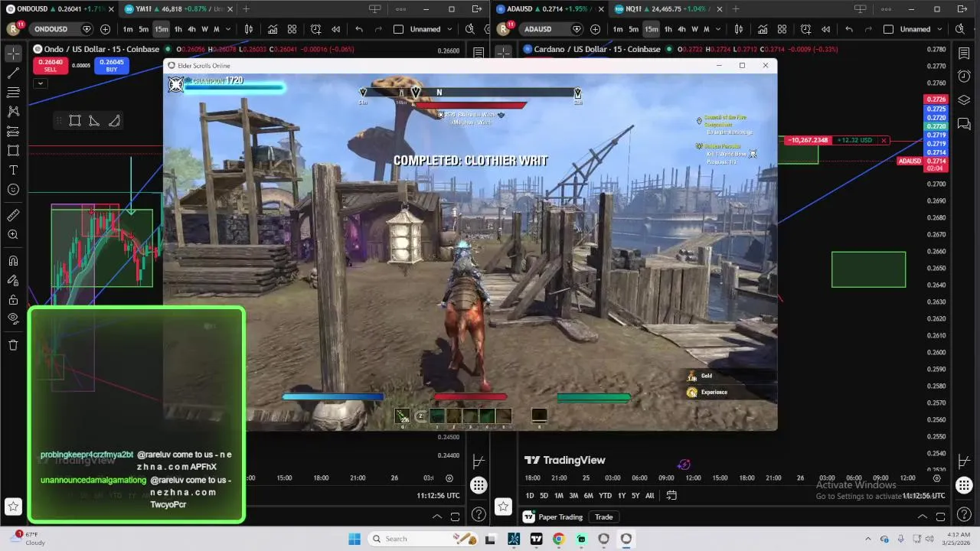Expand bottom panel chevron in ONDOUSD window

click(x=437, y=517)
